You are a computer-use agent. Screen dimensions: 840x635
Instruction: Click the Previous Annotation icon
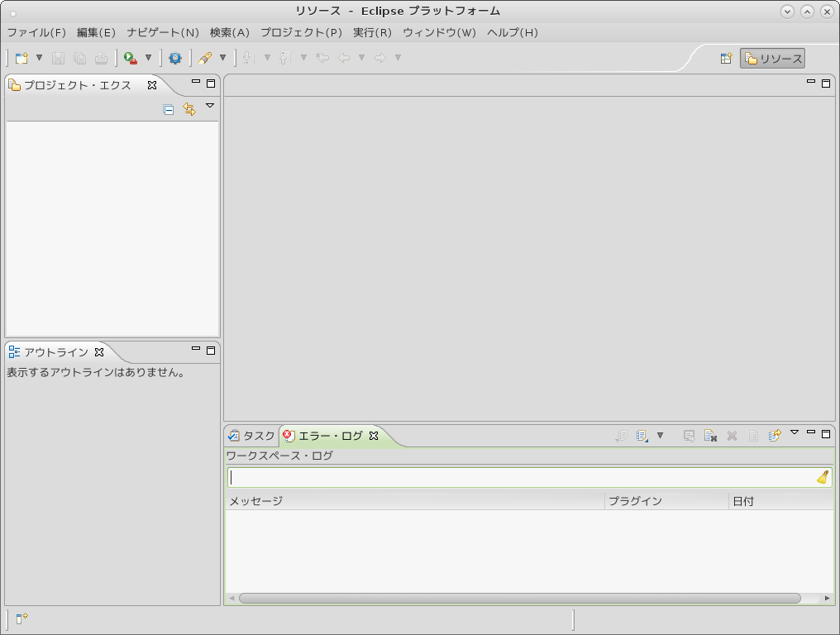tap(285, 58)
